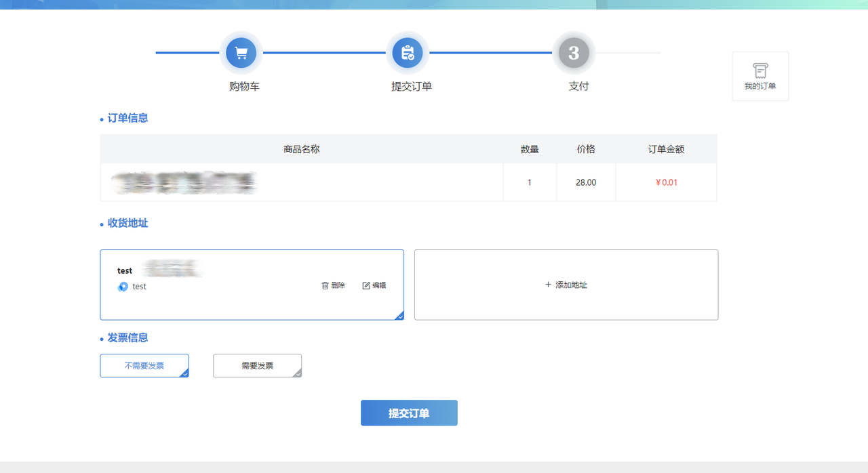Viewport: 868px width, 473px height.
Task: Click the edit pencil icon beside 编辑
Action: point(366,285)
